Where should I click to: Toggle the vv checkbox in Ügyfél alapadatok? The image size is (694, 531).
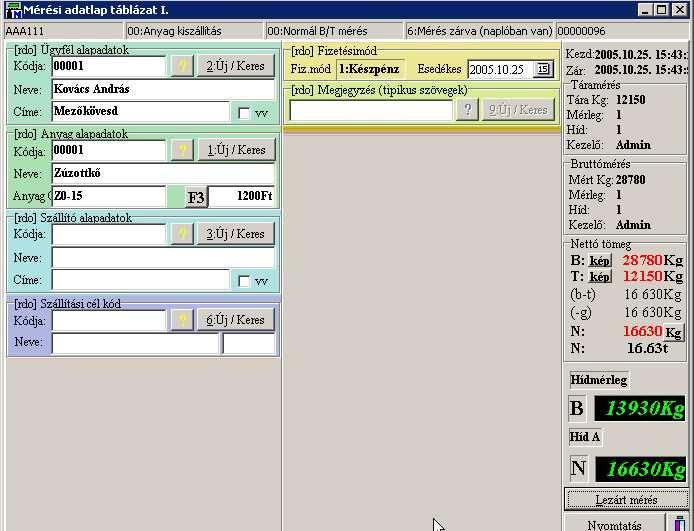tap(244, 113)
